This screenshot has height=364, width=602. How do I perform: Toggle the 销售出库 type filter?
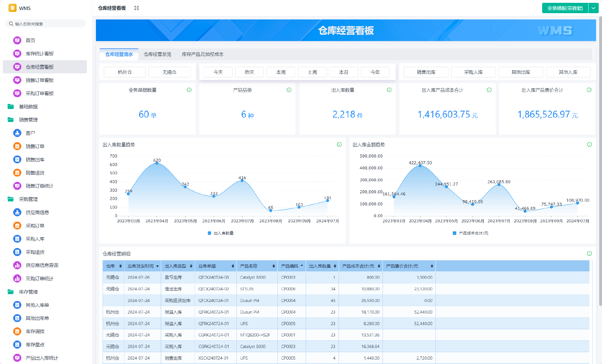coord(426,72)
